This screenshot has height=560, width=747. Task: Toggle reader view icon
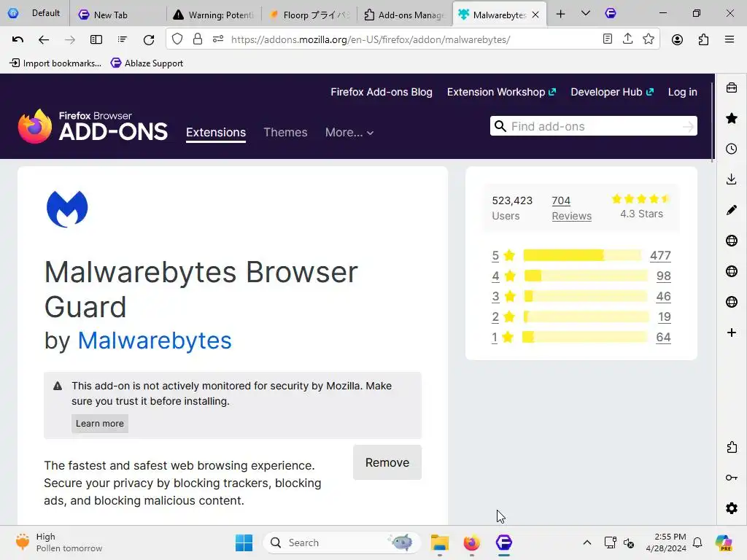[x=608, y=39]
